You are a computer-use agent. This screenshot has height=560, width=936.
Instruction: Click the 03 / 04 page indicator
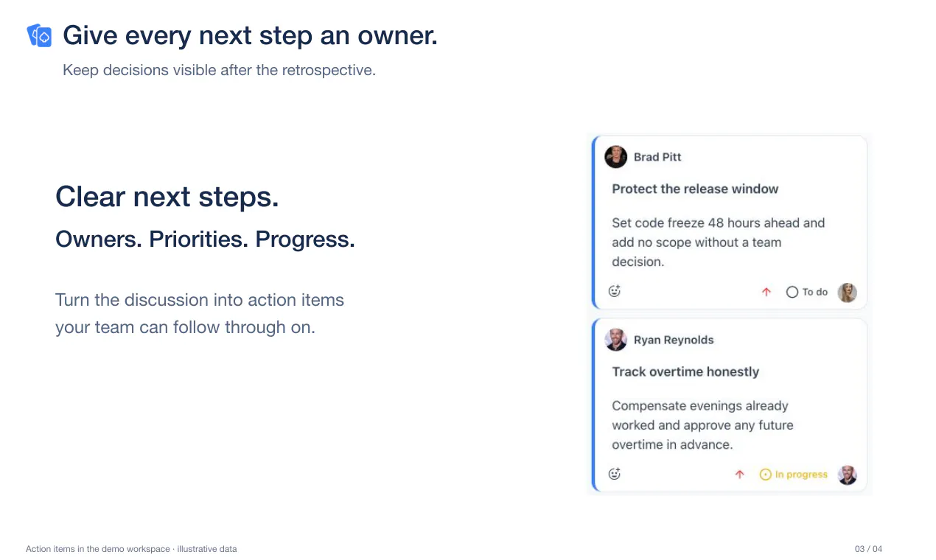[868, 549]
